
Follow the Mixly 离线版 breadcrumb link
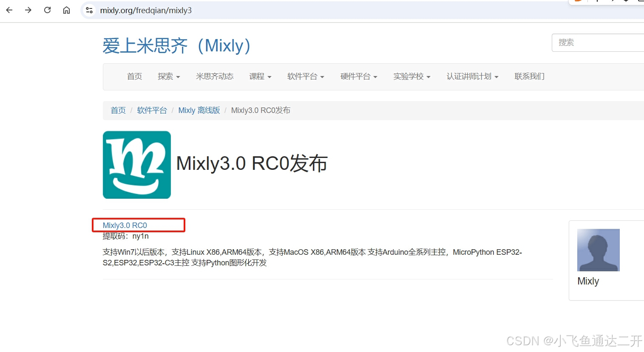(199, 110)
